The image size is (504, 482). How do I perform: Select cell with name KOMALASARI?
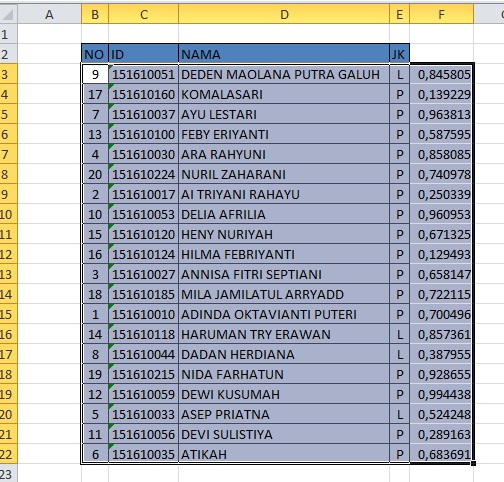point(284,95)
